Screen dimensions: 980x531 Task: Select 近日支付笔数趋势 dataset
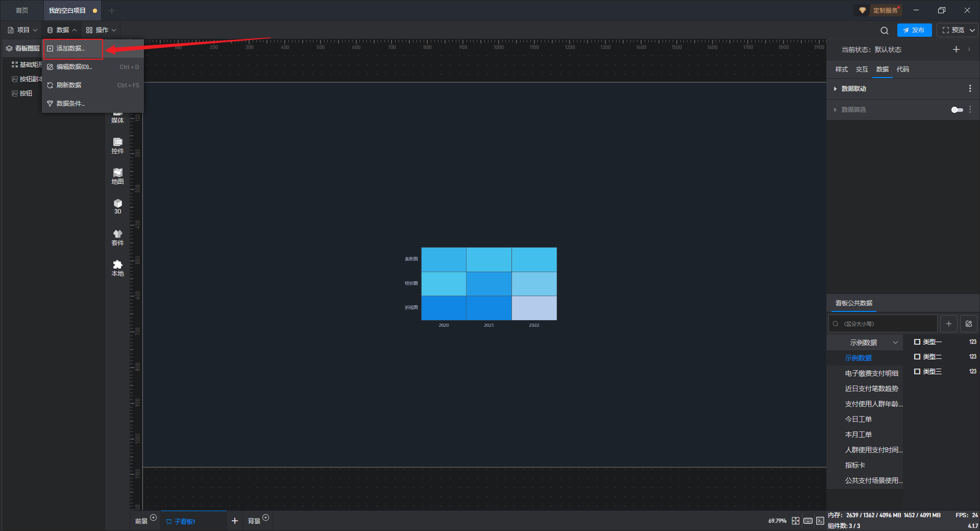(871, 389)
